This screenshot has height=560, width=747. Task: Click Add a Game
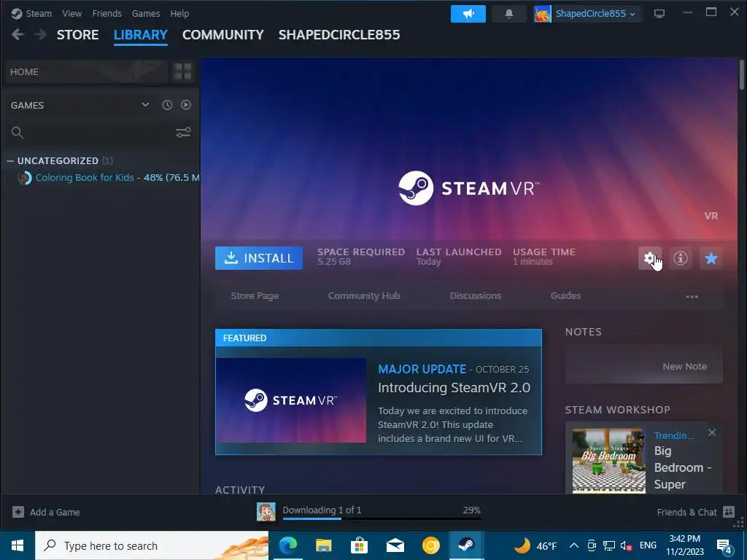tap(46, 512)
